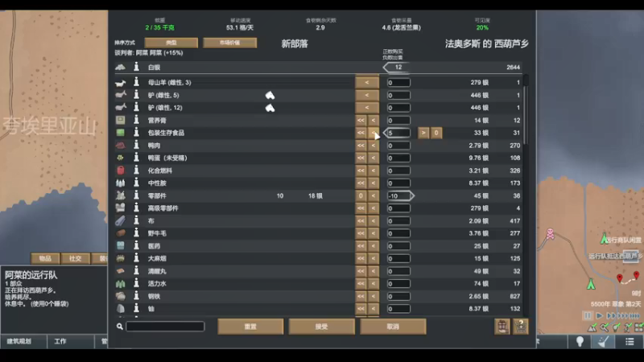This screenshot has height=362, width=644.
Task: Reset 零部件 trade count with 0 button
Action: point(361,195)
